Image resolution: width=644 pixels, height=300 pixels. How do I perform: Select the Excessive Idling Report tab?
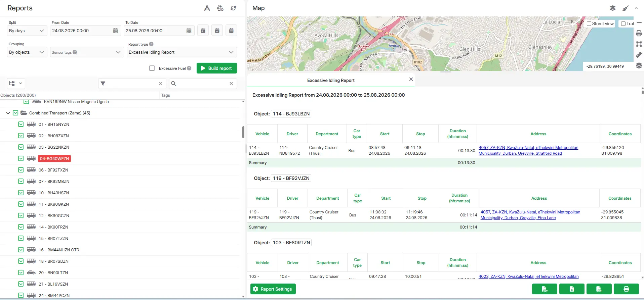pyautogui.click(x=331, y=80)
